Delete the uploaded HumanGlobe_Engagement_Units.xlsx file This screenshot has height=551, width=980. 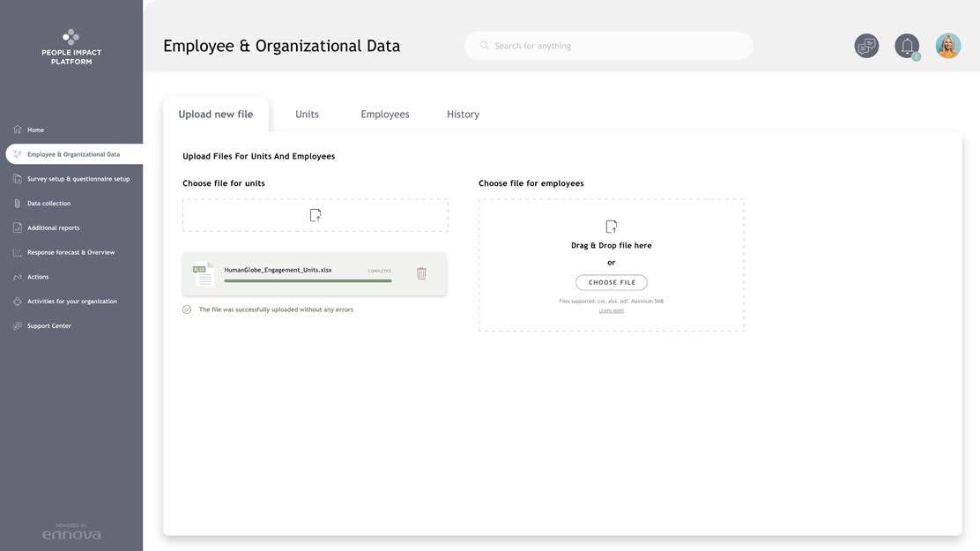[421, 273]
